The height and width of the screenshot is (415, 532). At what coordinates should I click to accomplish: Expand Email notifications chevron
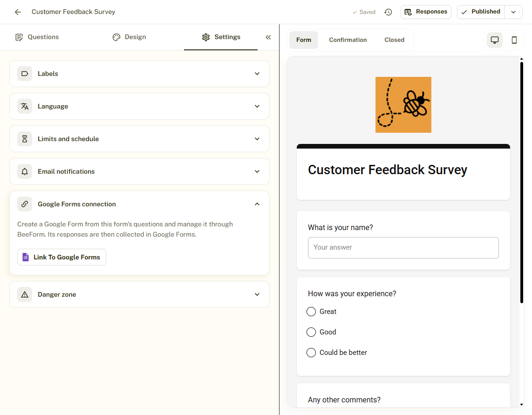257,171
